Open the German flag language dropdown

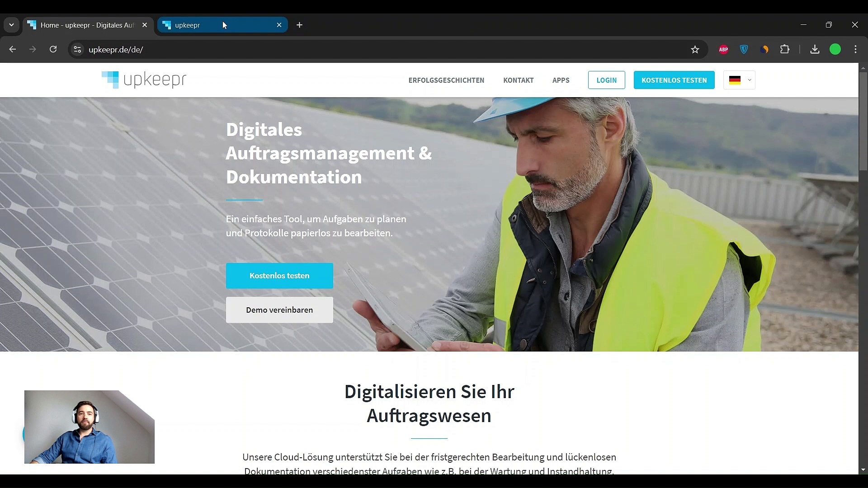pos(739,80)
